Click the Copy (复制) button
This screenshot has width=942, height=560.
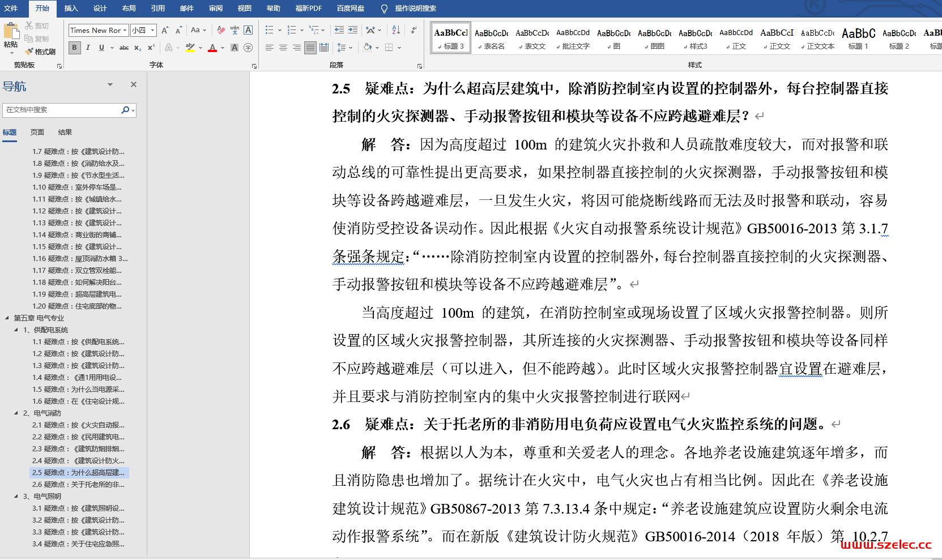[x=37, y=39]
